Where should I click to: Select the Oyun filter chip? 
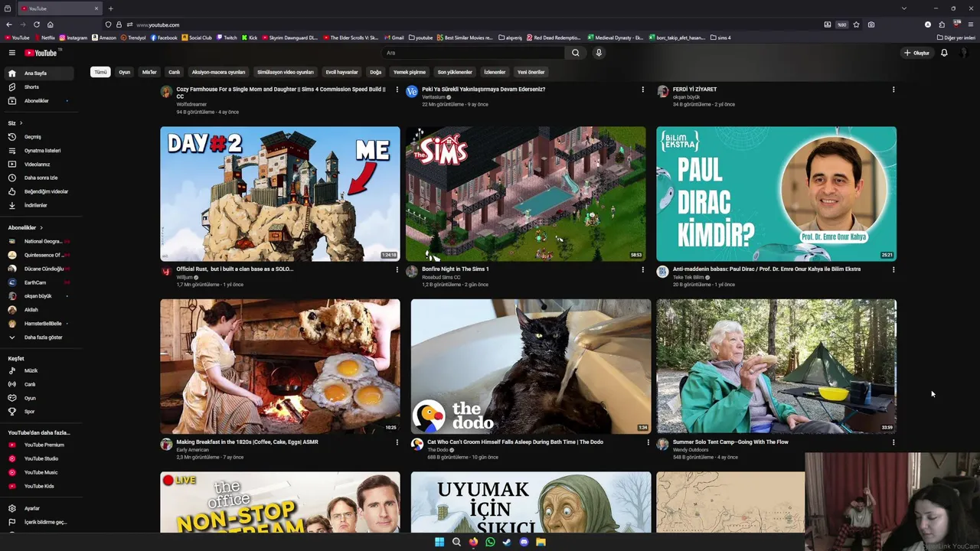click(124, 72)
